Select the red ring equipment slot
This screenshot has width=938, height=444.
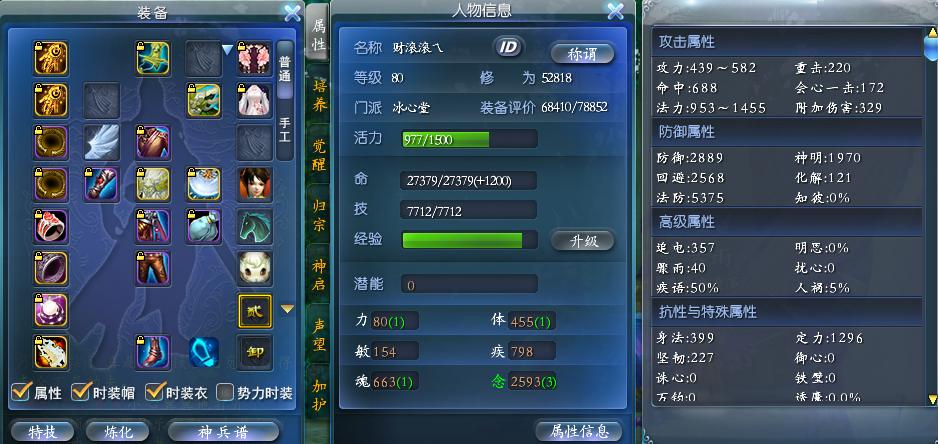coord(51,226)
